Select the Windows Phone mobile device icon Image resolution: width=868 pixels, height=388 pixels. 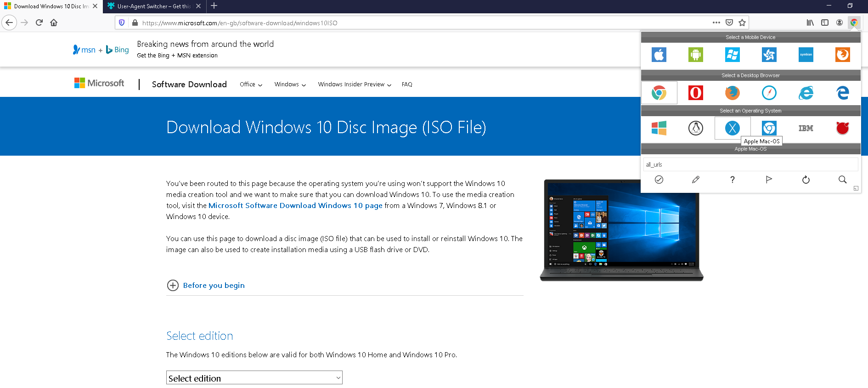coord(733,55)
